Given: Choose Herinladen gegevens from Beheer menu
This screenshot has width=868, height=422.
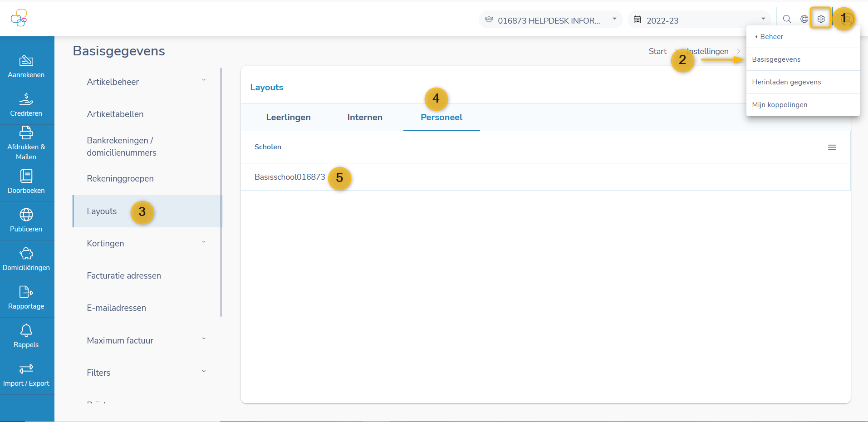Looking at the screenshot, I should (786, 82).
